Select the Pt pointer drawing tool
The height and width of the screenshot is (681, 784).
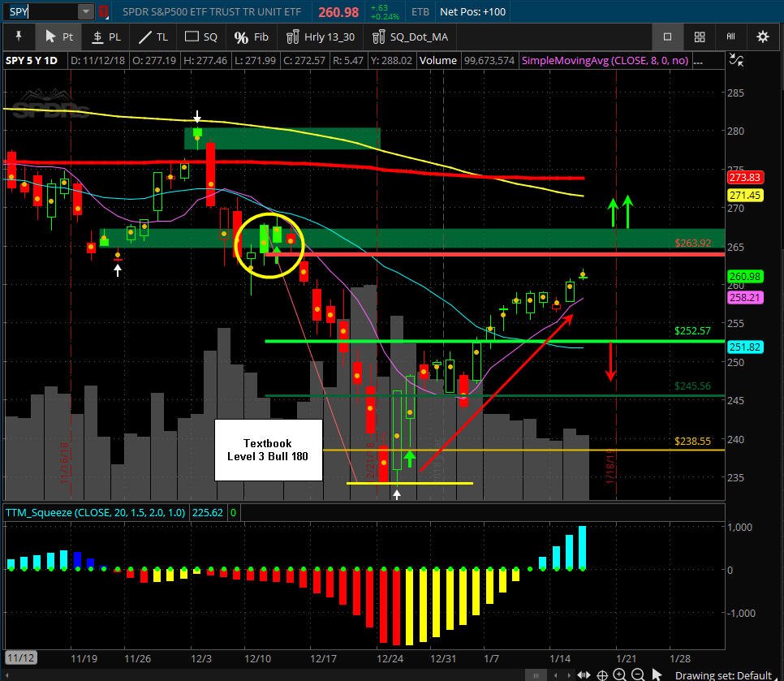(x=58, y=37)
